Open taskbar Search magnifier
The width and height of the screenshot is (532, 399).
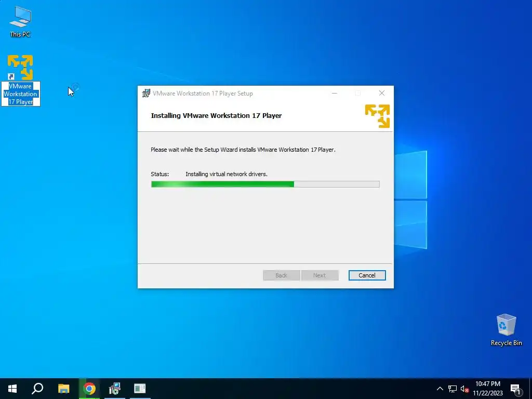tap(37, 389)
